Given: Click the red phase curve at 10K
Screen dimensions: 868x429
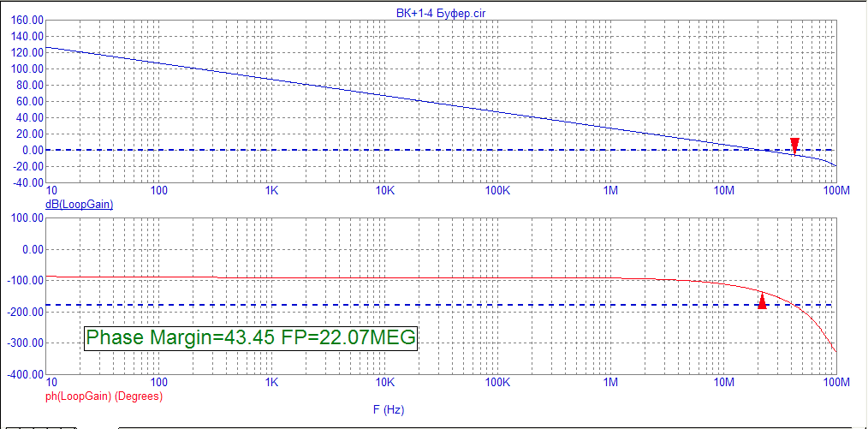Looking at the screenshot, I should pos(384,277).
